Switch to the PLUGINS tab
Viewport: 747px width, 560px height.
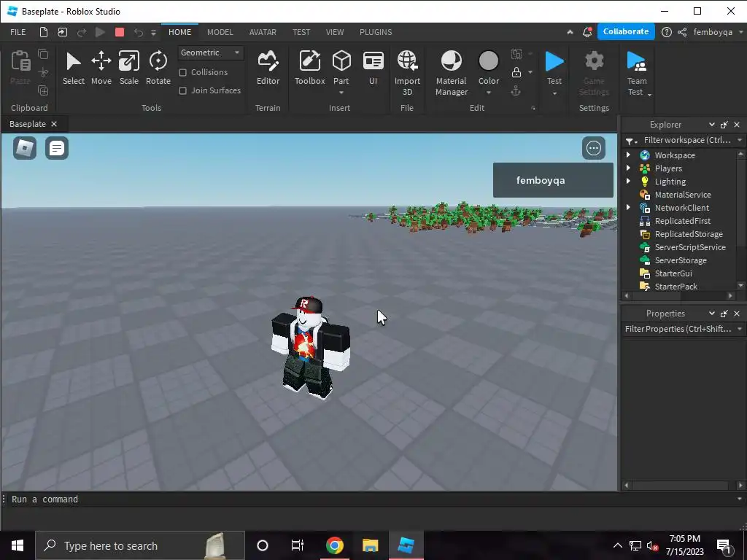point(376,32)
